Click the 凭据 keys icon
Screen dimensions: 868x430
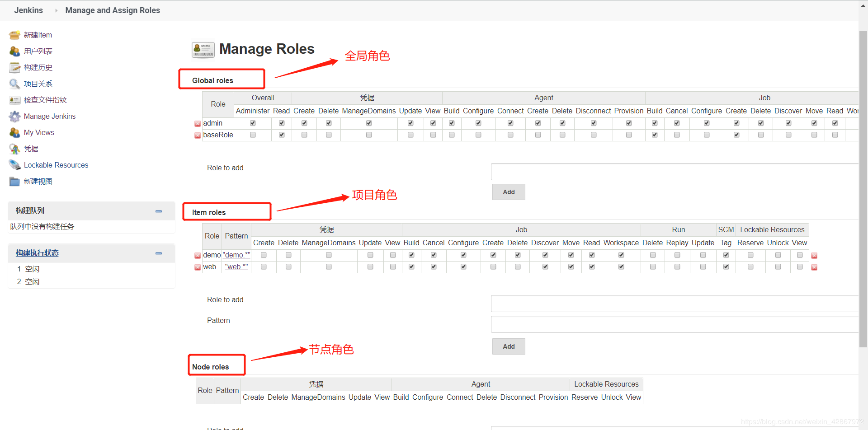(x=14, y=149)
